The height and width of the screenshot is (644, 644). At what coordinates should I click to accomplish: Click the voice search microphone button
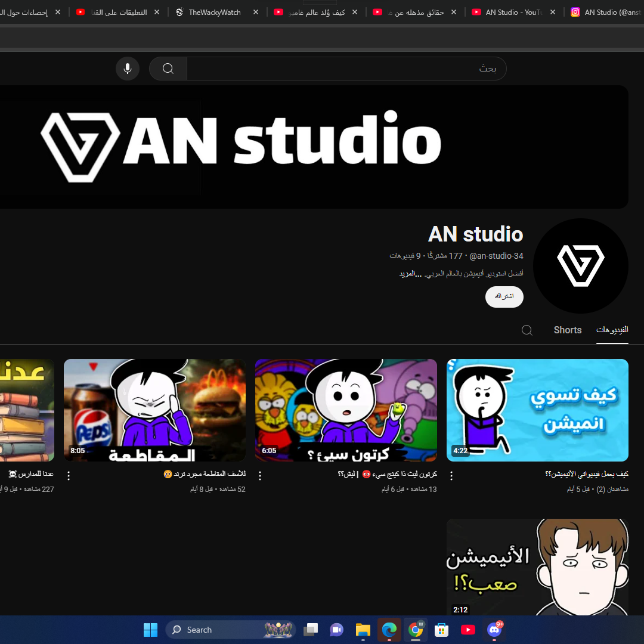pos(128,68)
